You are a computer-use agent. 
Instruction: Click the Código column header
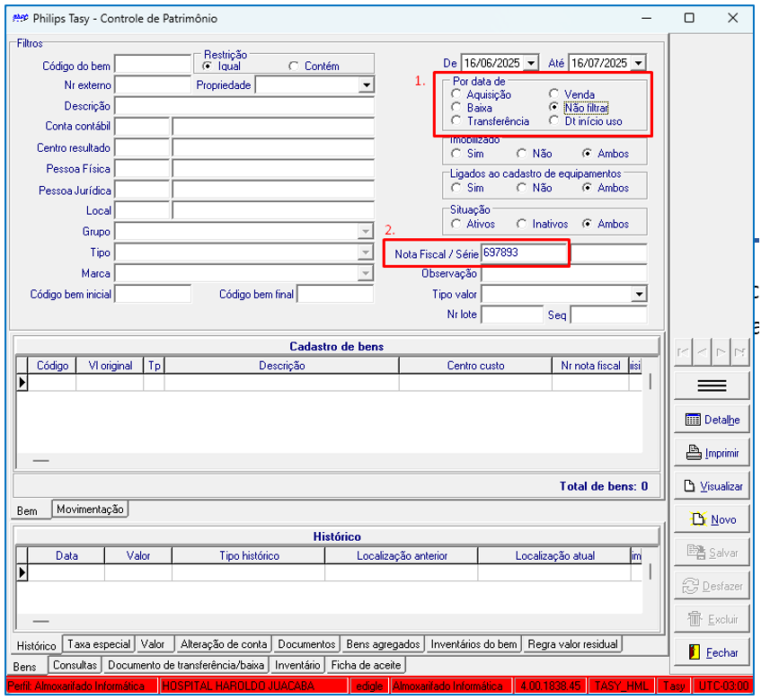click(52, 366)
